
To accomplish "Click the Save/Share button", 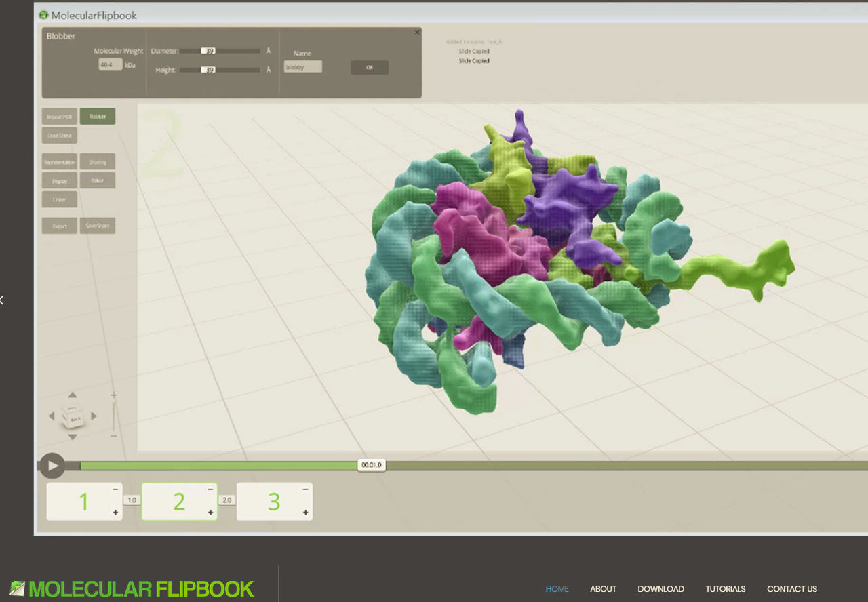I will (x=98, y=226).
